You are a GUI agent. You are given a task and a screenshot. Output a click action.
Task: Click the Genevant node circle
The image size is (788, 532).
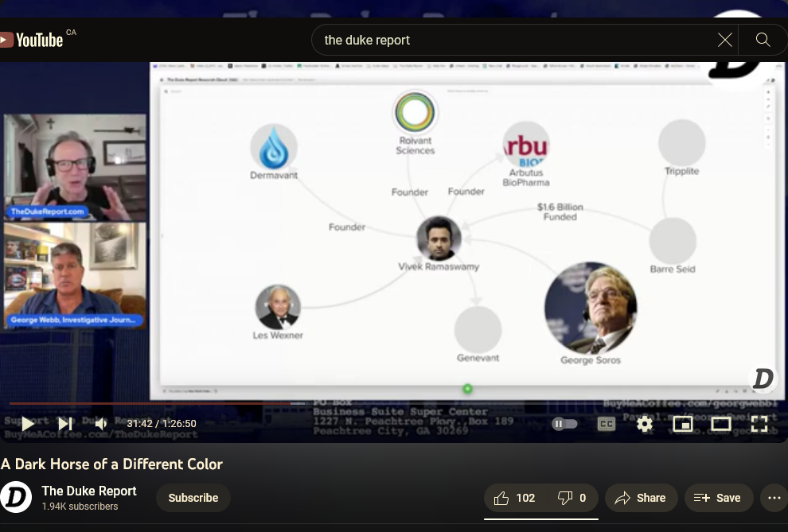point(478,330)
